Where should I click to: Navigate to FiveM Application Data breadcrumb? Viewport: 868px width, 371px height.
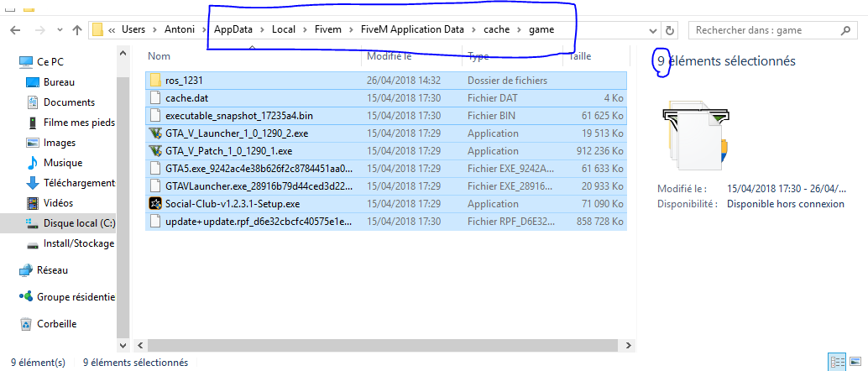(x=412, y=30)
